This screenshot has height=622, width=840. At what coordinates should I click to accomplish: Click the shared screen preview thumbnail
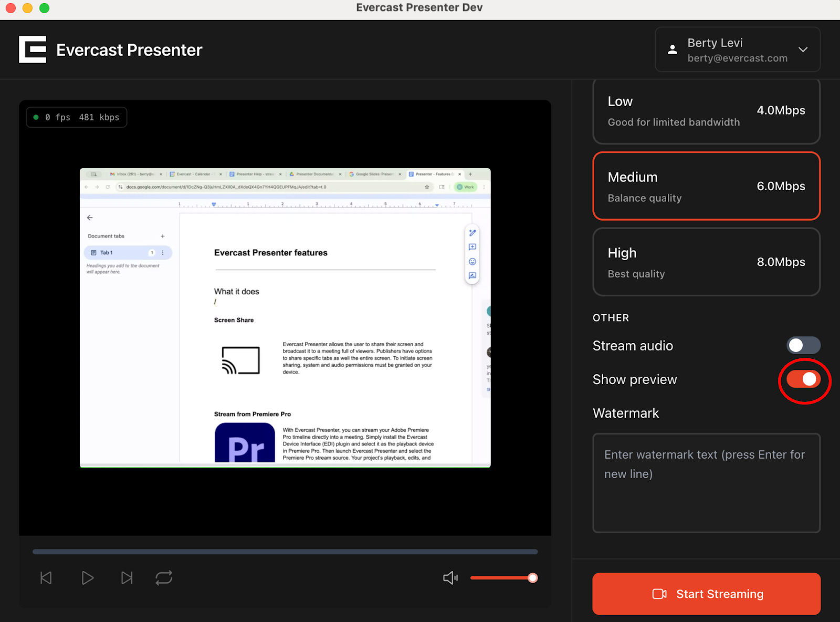tap(285, 318)
